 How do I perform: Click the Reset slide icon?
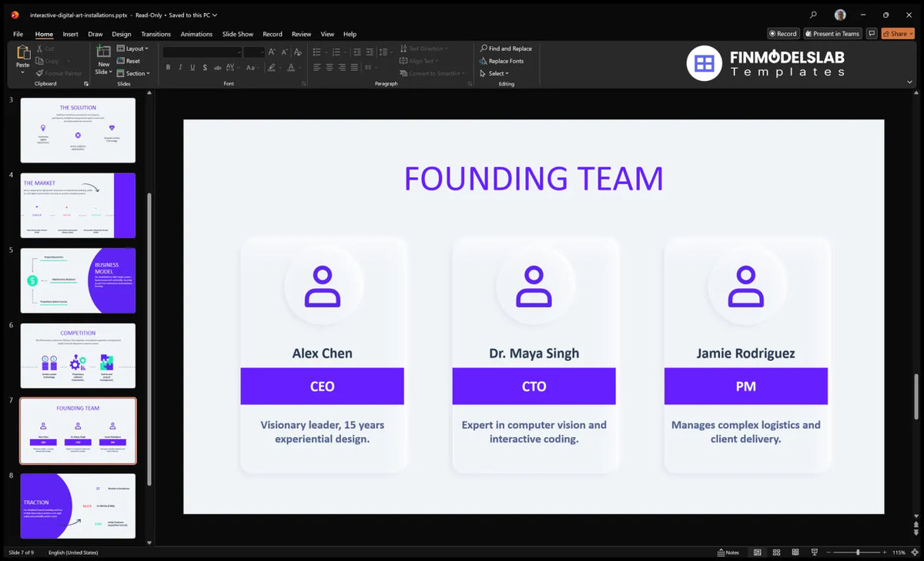[x=129, y=61]
